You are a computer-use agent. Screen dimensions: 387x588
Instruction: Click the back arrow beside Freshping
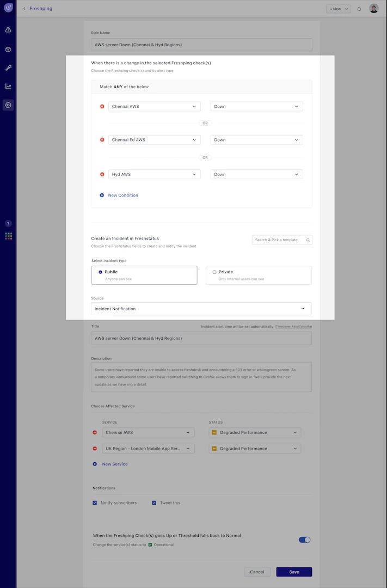click(24, 9)
